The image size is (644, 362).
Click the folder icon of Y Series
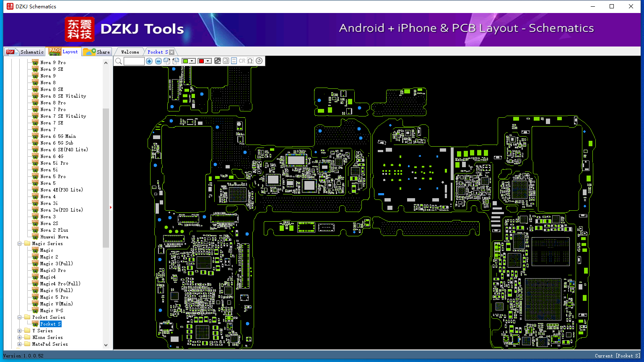(x=27, y=331)
